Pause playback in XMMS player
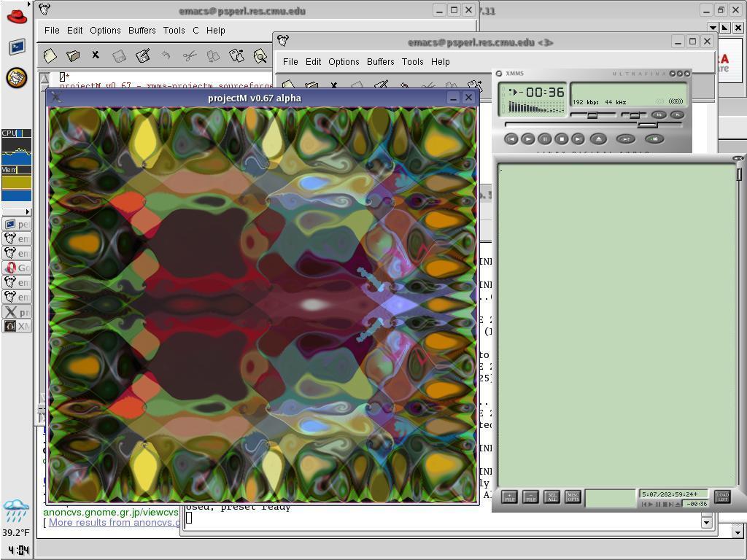Screen dimensions: 747x560 (x=545, y=139)
